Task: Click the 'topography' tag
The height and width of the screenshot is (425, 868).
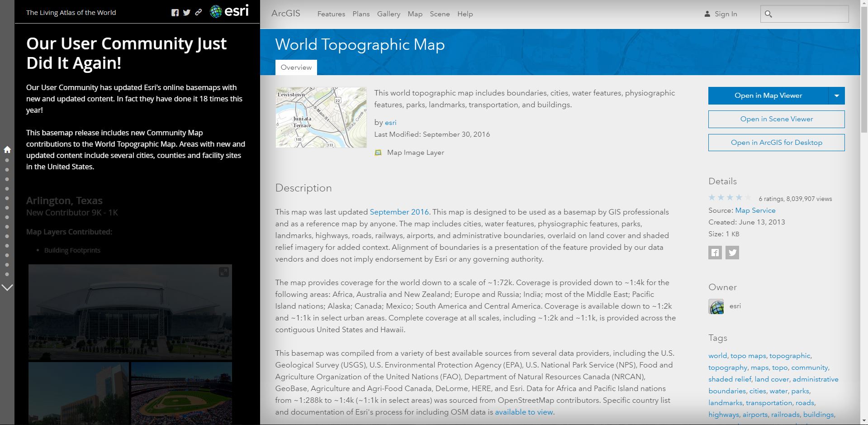Action: 728,368
